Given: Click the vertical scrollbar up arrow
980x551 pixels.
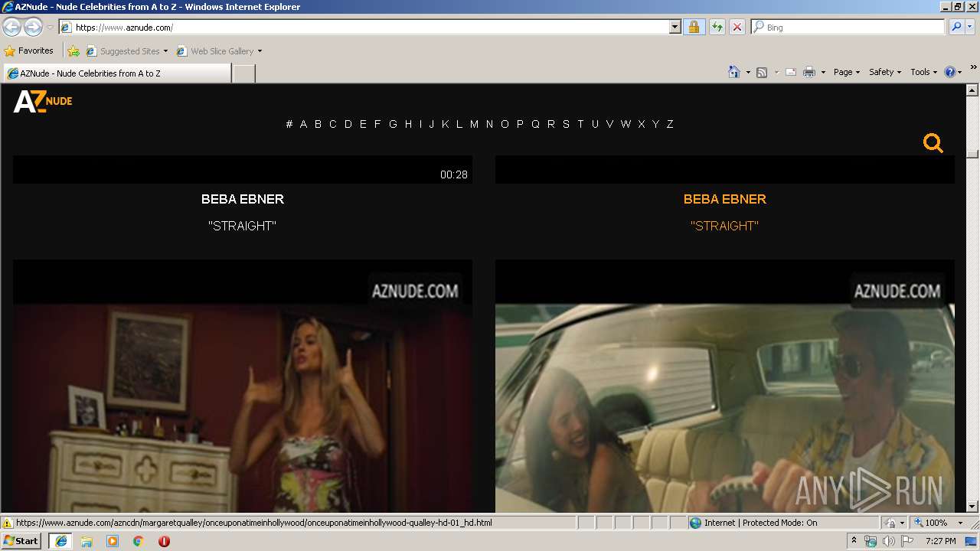Looking at the screenshot, I should click(x=972, y=91).
